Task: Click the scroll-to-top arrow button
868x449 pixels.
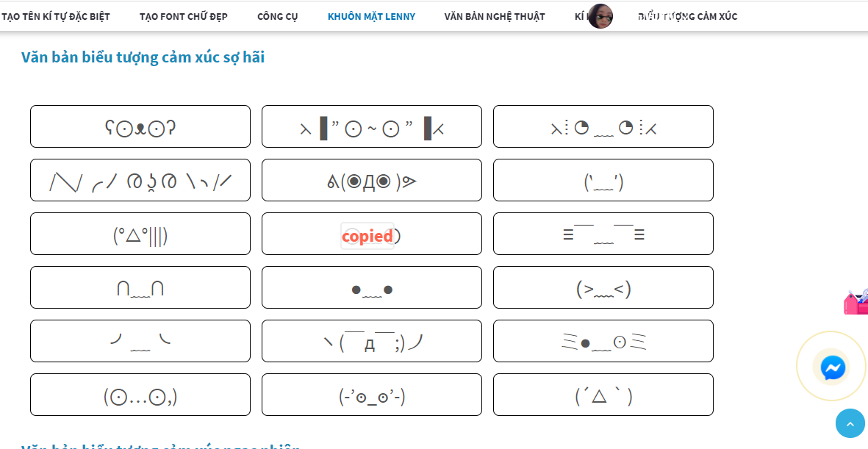Action: tap(850, 423)
